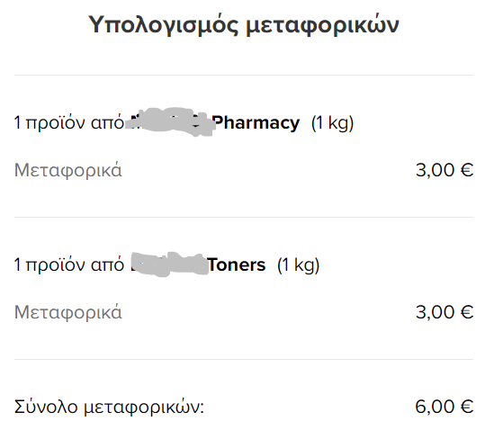
Task: Click the word Υπολογισμός in the title
Action: [163, 26]
